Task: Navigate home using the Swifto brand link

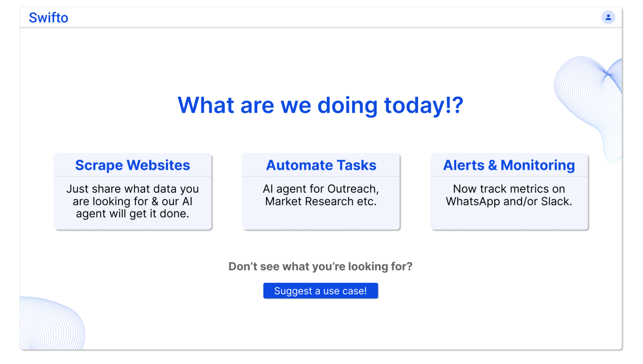Action: pyautogui.click(x=48, y=17)
